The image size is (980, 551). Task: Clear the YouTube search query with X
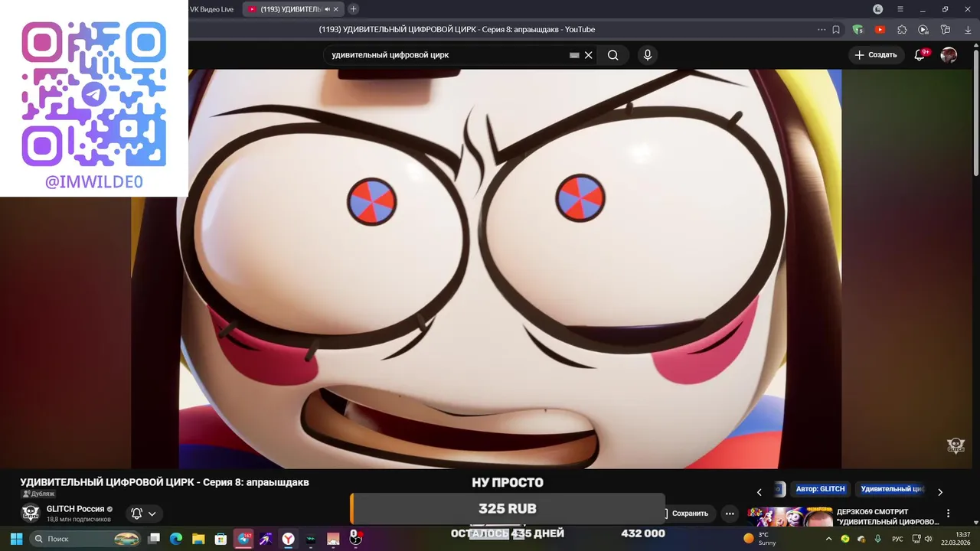[x=589, y=55]
